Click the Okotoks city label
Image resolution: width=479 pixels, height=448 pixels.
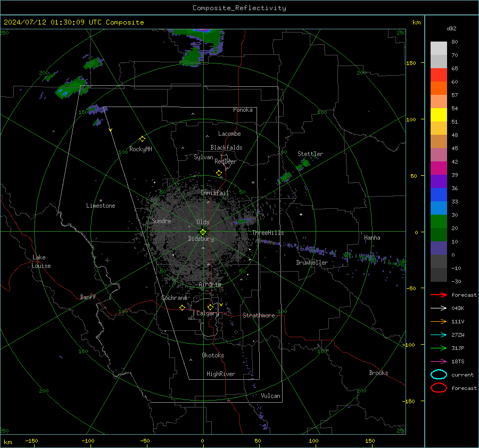click(x=213, y=355)
